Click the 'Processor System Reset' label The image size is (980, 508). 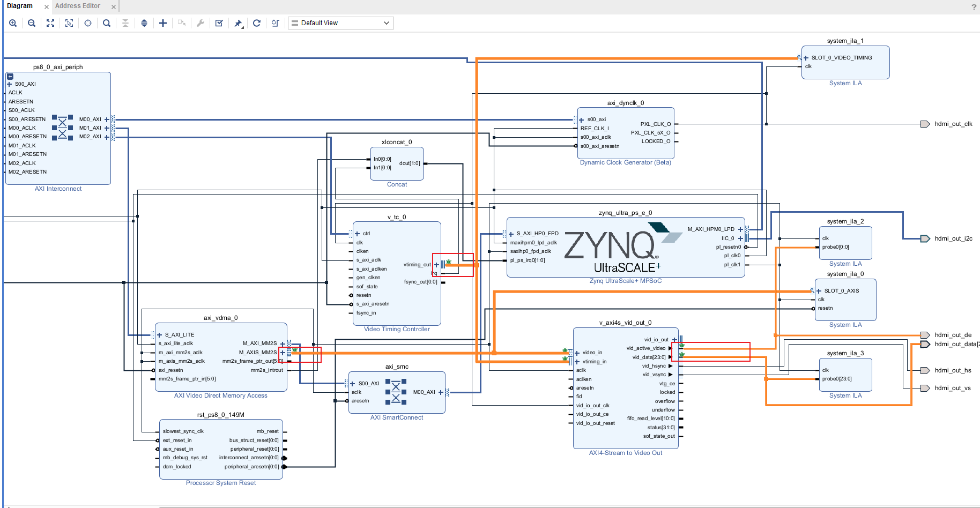(x=221, y=483)
